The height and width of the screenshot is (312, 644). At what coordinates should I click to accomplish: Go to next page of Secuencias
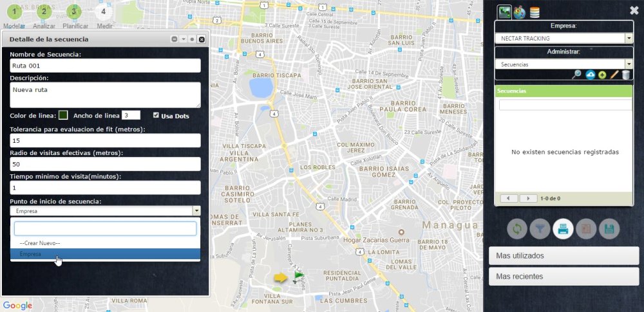coord(528,198)
